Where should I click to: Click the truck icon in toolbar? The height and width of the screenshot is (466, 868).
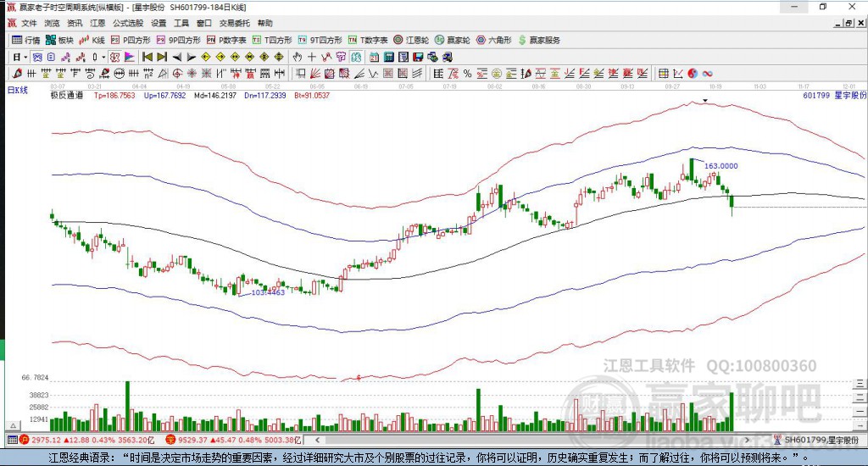(x=448, y=57)
